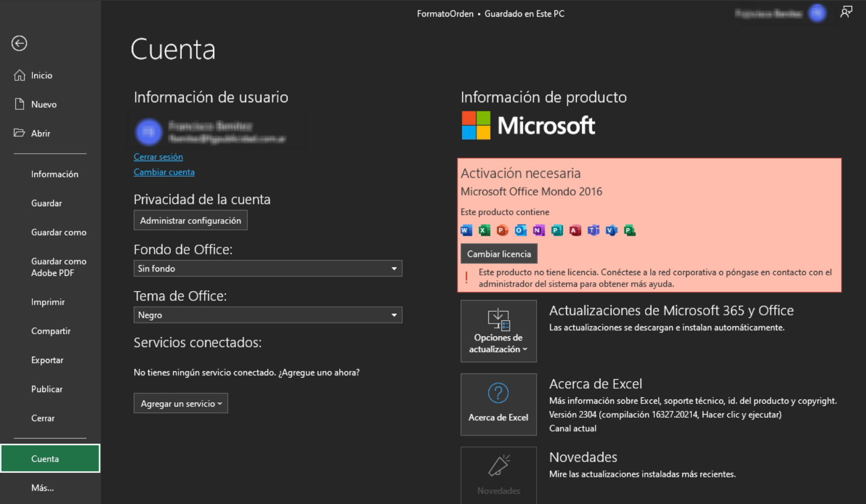Open the Información menu item
This screenshot has width=866, height=504.
click(55, 174)
